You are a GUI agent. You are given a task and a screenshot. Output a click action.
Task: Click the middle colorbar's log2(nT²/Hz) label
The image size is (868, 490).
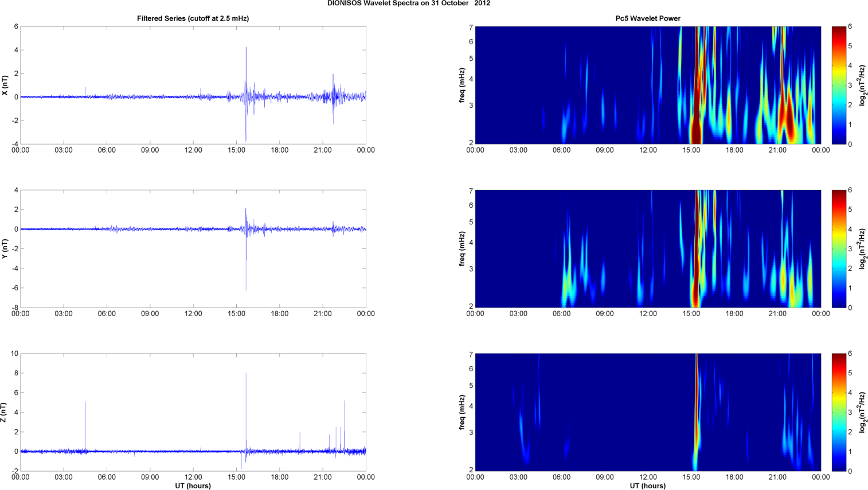[863, 249]
